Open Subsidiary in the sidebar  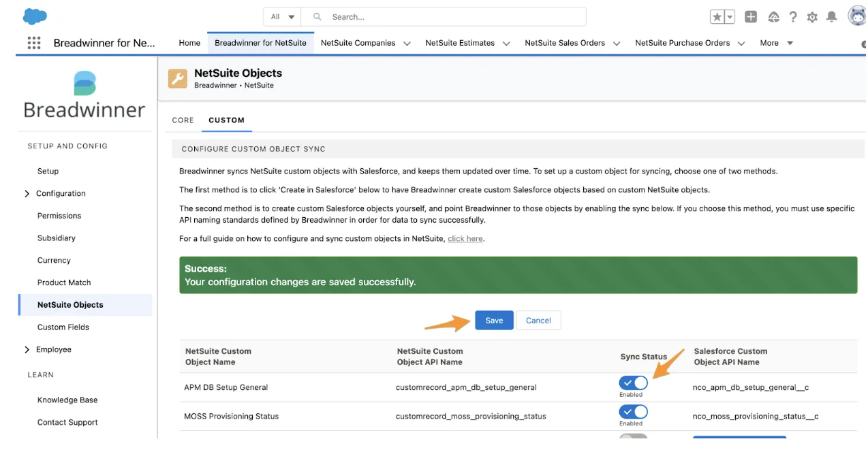[57, 238]
